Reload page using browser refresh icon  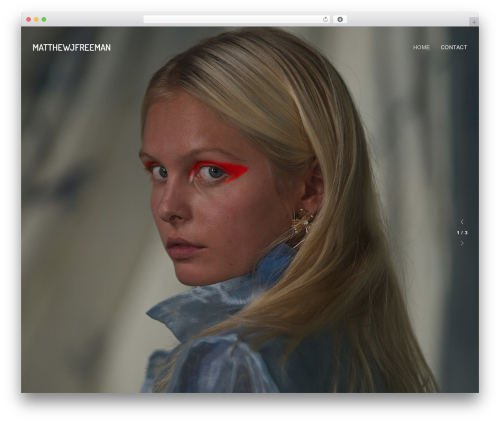[x=325, y=19]
